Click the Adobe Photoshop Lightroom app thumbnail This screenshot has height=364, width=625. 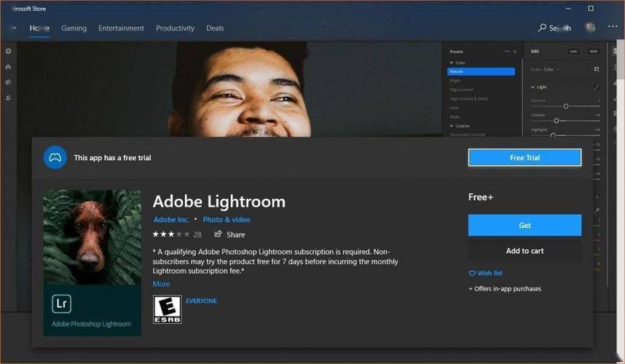92,262
